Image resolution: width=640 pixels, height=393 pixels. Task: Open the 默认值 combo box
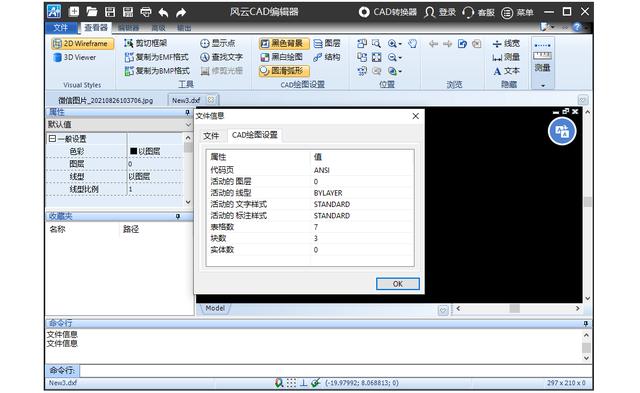coord(119,124)
